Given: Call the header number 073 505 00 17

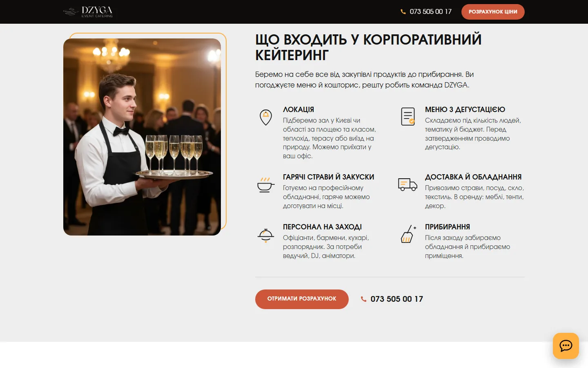Looking at the screenshot, I should (431, 12).
